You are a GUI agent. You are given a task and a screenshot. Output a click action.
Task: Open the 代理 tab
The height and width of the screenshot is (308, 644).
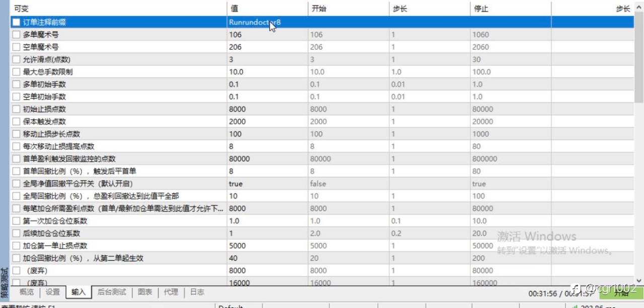point(171,292)
